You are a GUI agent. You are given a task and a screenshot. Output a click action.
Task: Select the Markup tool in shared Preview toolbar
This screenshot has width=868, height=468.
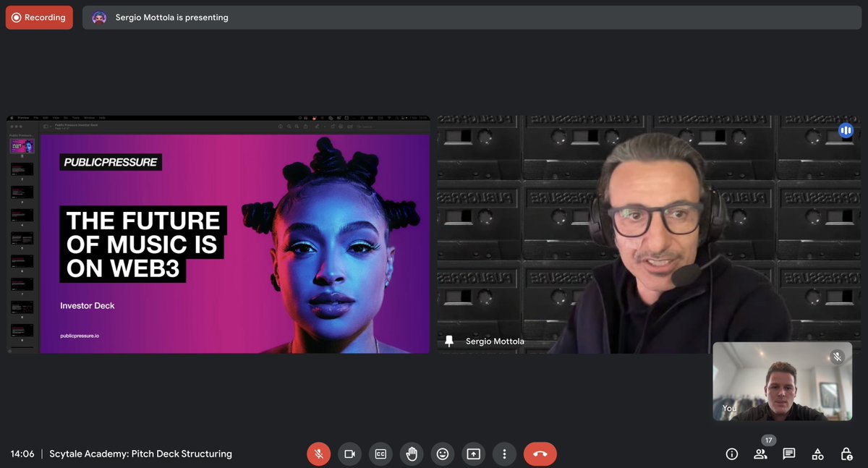[316, 126]
